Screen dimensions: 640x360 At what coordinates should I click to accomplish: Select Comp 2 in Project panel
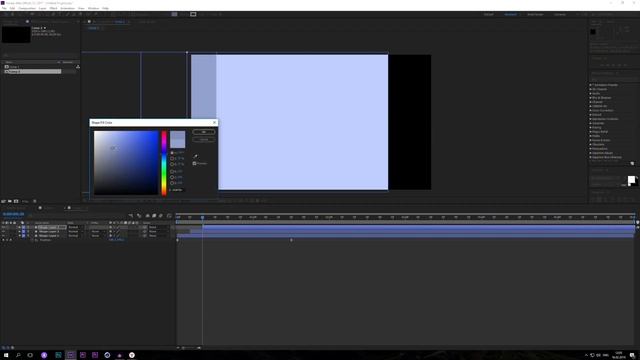click(33, 71)
